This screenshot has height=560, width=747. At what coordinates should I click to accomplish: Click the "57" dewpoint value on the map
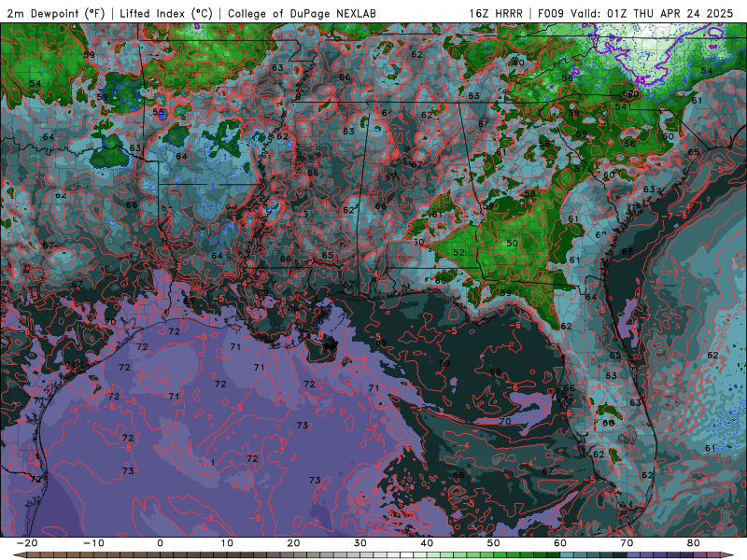580,169
